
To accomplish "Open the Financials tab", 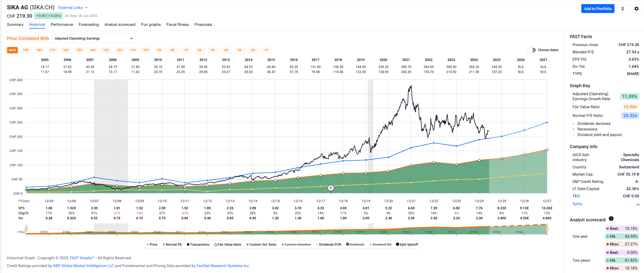I will 203,25.
